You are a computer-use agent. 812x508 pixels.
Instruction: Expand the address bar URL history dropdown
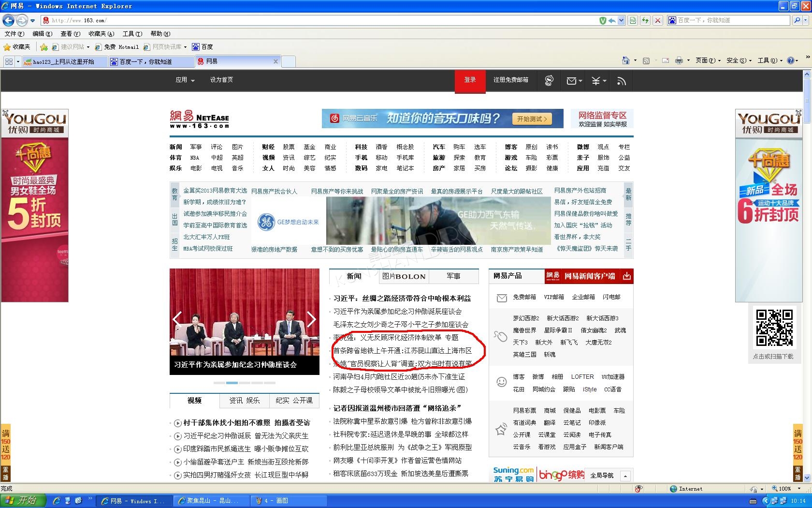[x=621, y=20]
